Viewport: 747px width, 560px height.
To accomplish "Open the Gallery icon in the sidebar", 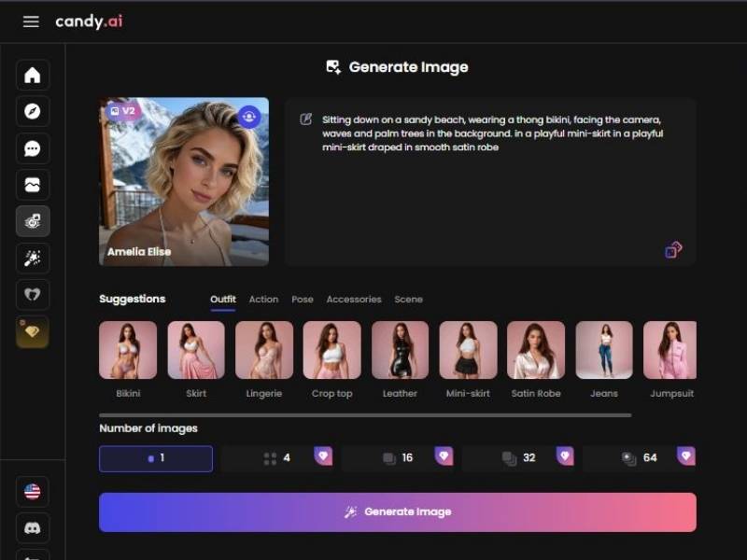I will (x=32, y=185).
